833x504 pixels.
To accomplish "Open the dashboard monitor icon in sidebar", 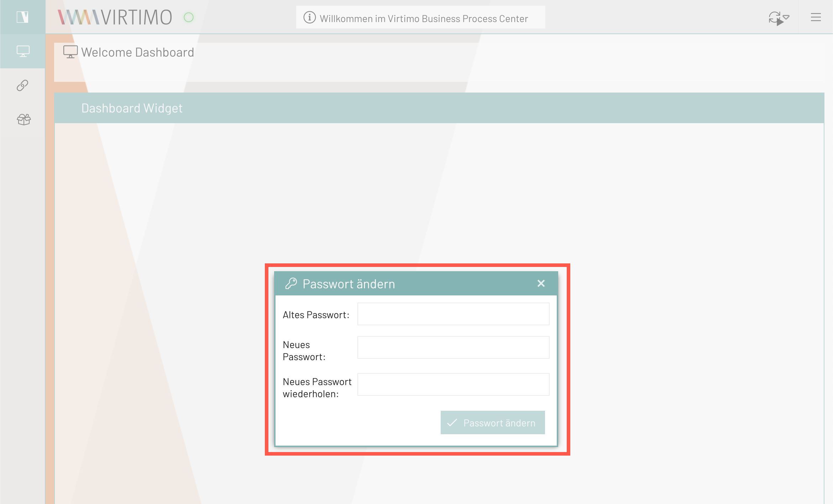I will 23,51.
